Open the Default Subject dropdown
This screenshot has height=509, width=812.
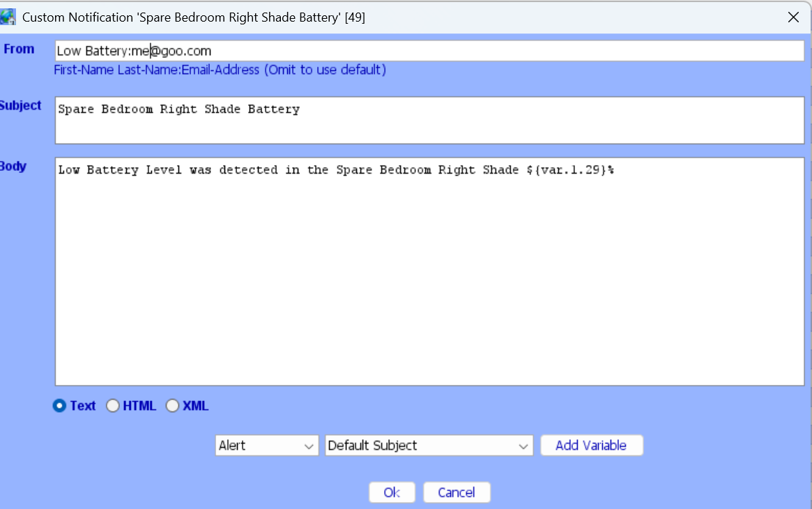429,446
